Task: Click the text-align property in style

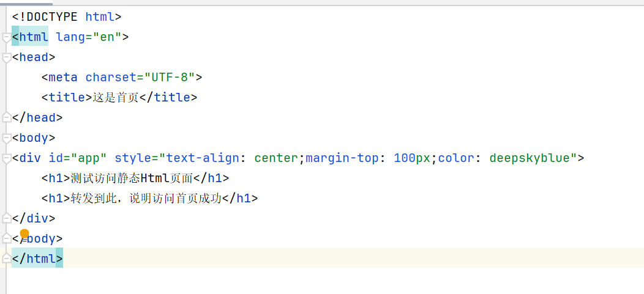Action: pyautogui.click(x=203, y=158)
